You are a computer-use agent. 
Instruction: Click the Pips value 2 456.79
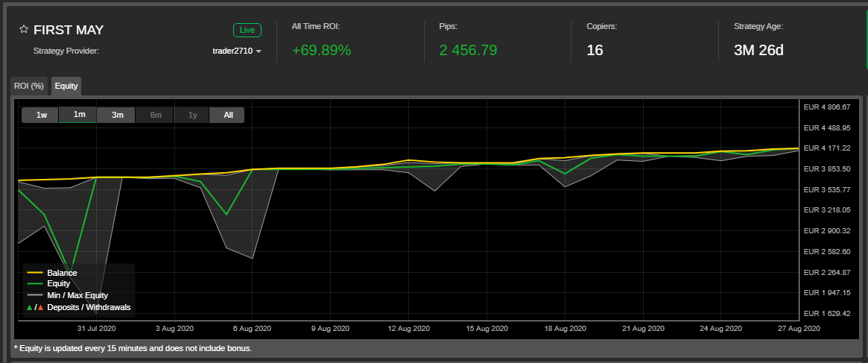tap(469, 51)
